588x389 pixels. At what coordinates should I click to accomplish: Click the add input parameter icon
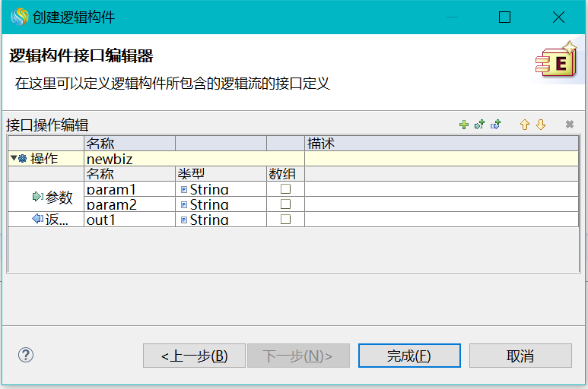click(x=479, y=125)
